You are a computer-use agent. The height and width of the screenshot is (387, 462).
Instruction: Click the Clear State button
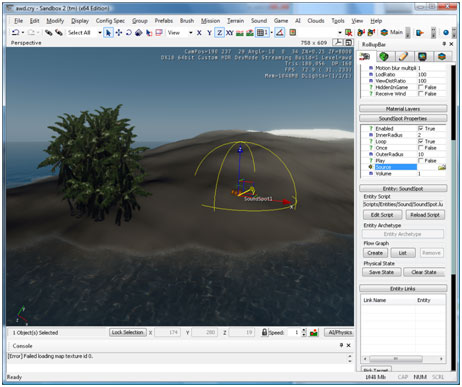click(x=424, y=272)
